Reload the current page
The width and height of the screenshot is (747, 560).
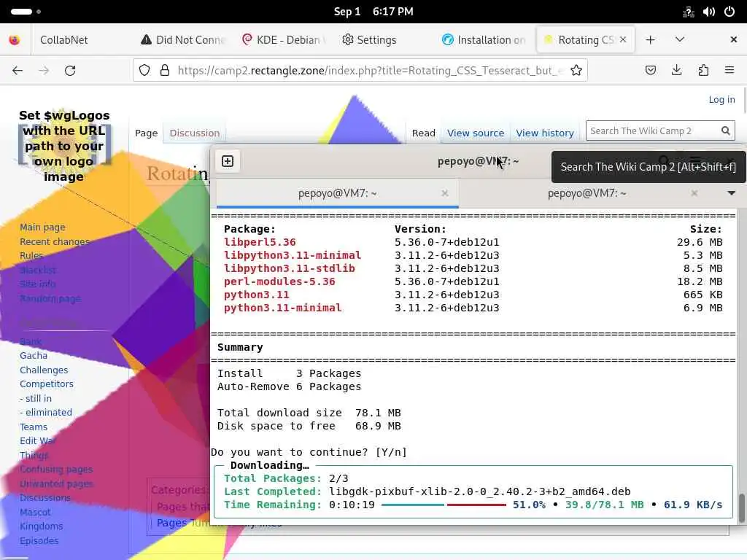[70, 71]
